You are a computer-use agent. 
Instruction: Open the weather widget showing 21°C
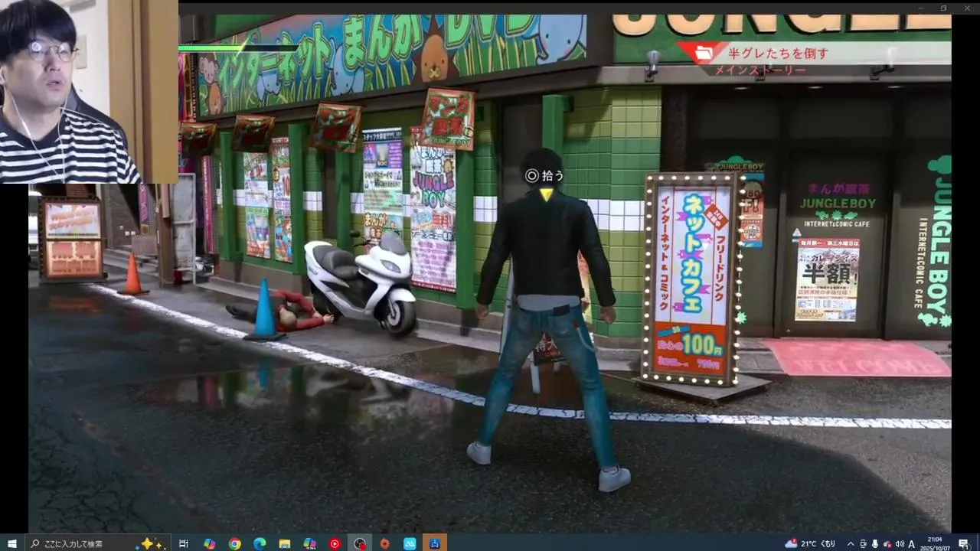coord(810,543)
